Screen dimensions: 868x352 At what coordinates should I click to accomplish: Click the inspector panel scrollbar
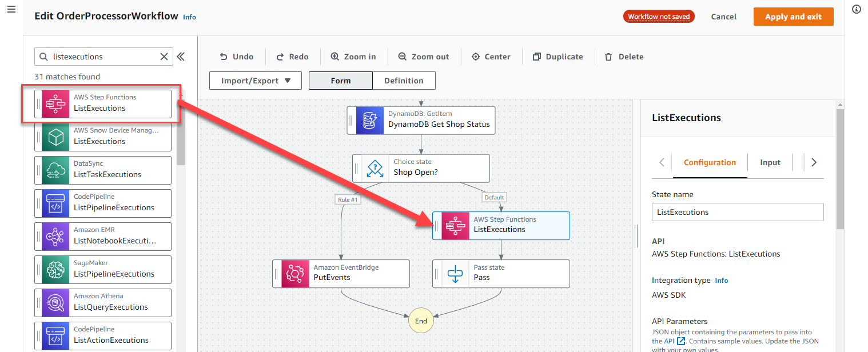click(840, 169)
